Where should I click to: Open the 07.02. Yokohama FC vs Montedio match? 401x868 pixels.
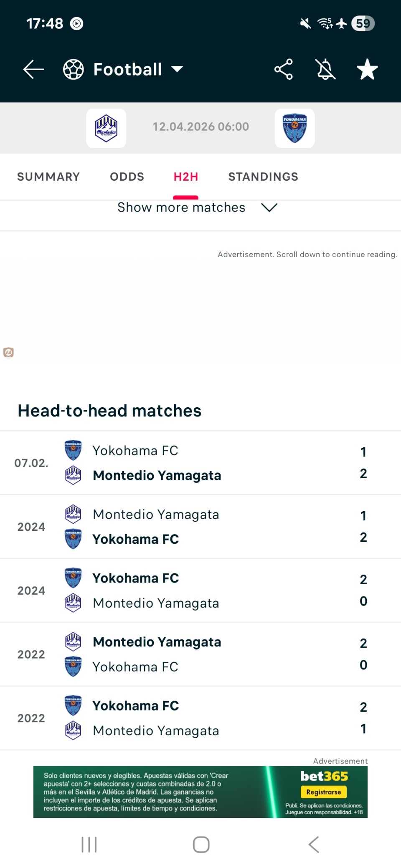pyautogui.click(x=200, y=463)
